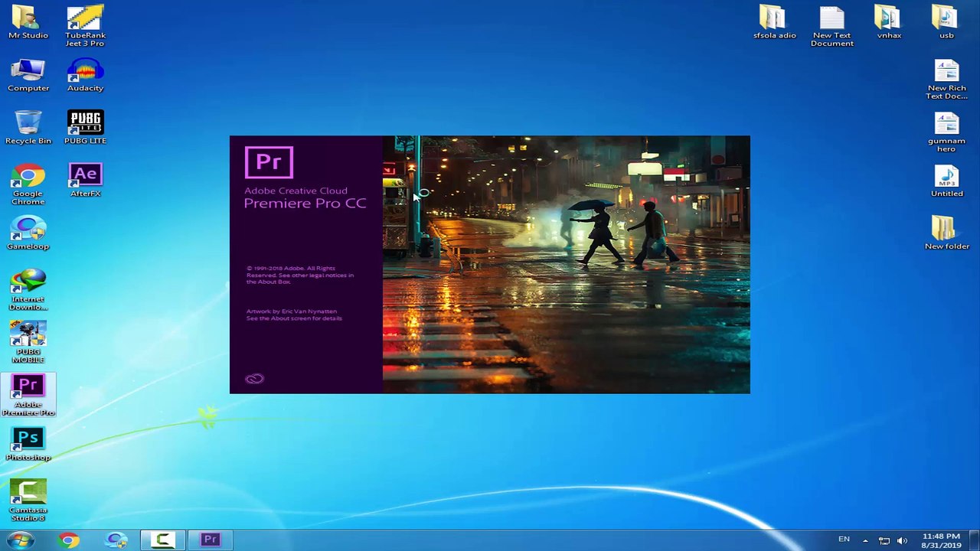This screenshot has width=980, height=551.
Task: Click the "Premiere Pro CC" splash title
Action: click(305, 204)
